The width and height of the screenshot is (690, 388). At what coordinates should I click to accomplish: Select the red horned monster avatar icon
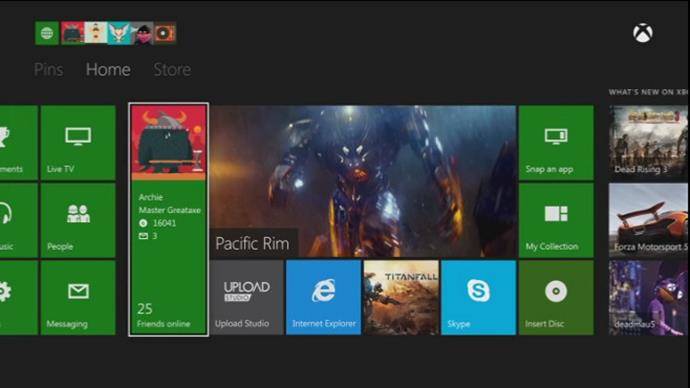coord(73,33)
